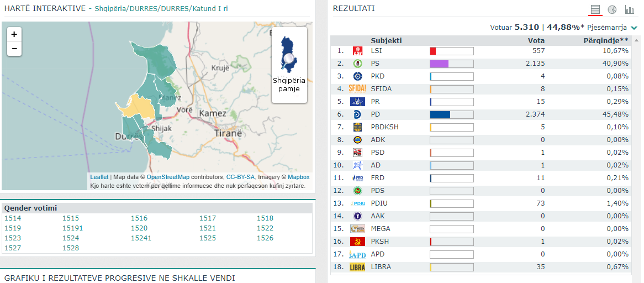Switch to bar chart results view

[629, 10]
